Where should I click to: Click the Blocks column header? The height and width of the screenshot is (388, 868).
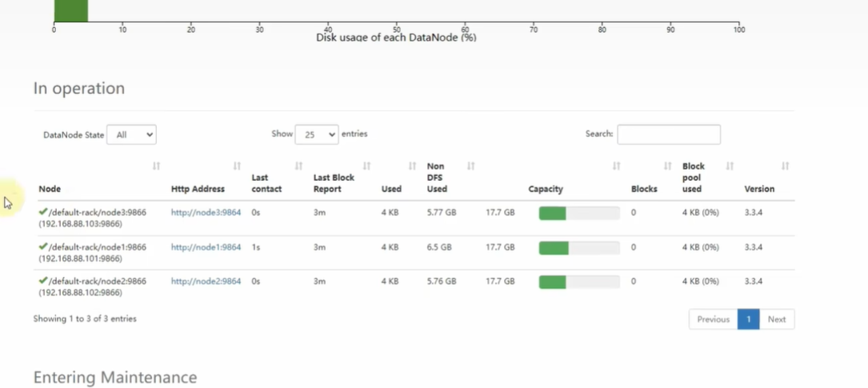(644, 189)
